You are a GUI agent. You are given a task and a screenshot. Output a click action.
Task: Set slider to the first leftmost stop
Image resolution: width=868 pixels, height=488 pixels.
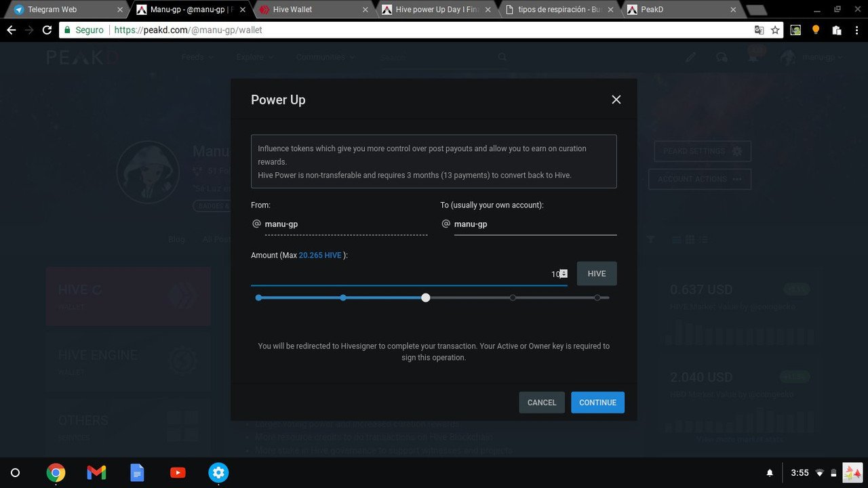pos(258,298)
